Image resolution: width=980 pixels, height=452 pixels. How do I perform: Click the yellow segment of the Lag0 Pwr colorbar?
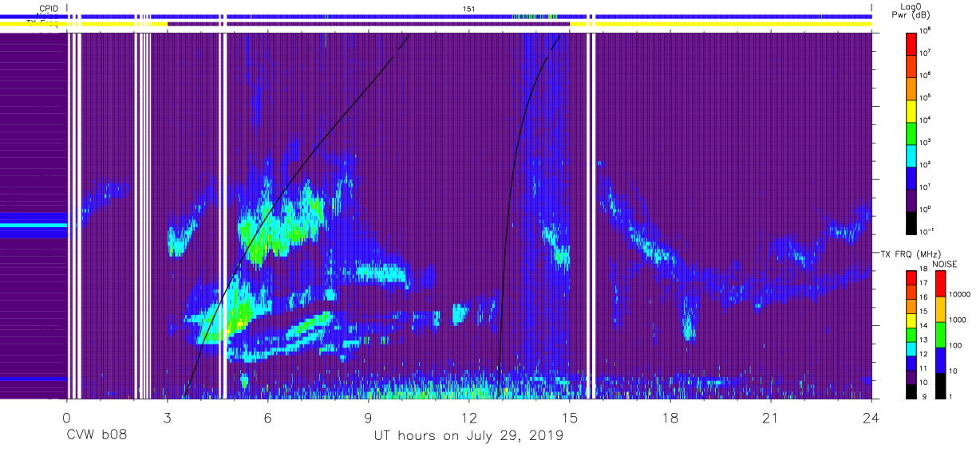click(912, 109)
